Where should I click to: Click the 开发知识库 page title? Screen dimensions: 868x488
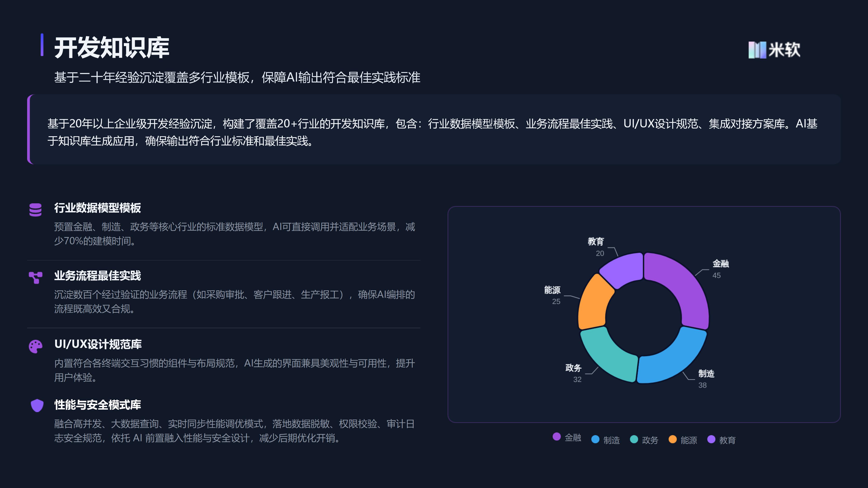[111, 48]
